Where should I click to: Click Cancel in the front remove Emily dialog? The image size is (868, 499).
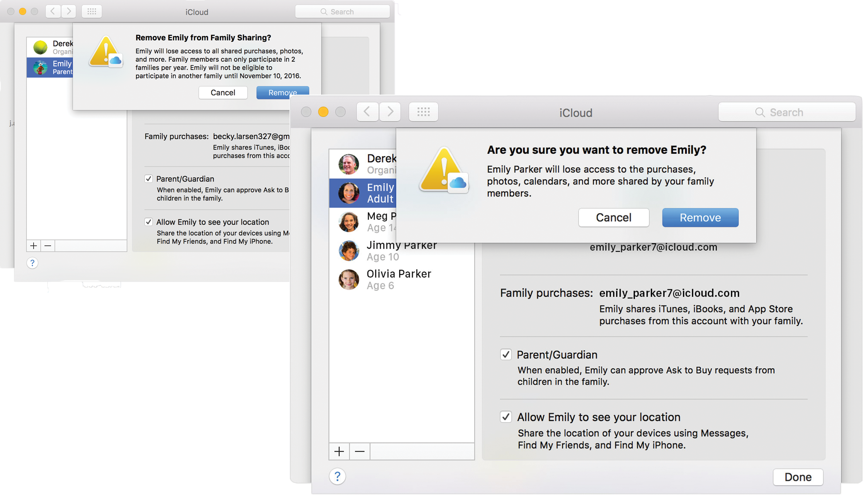click(613, 217)
